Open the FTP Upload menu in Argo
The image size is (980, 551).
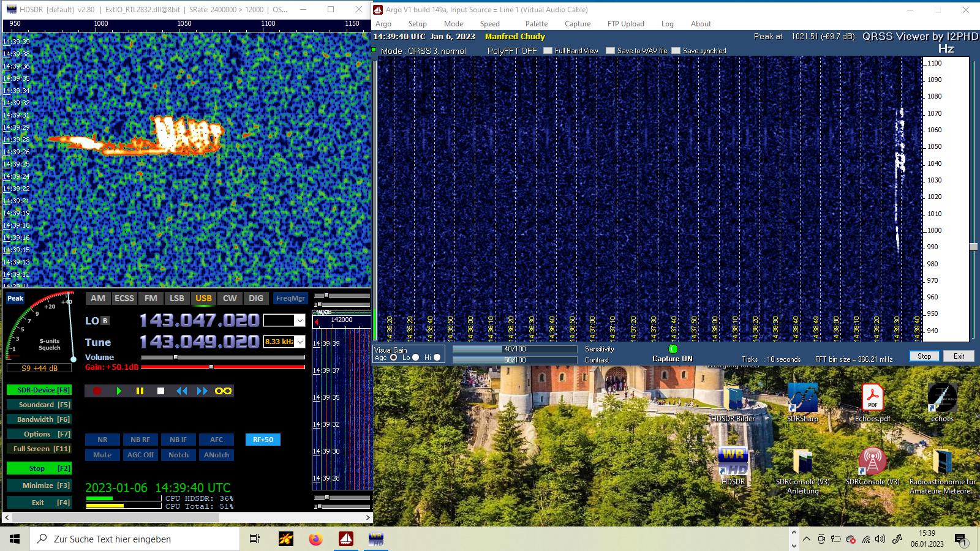[625, 24]
